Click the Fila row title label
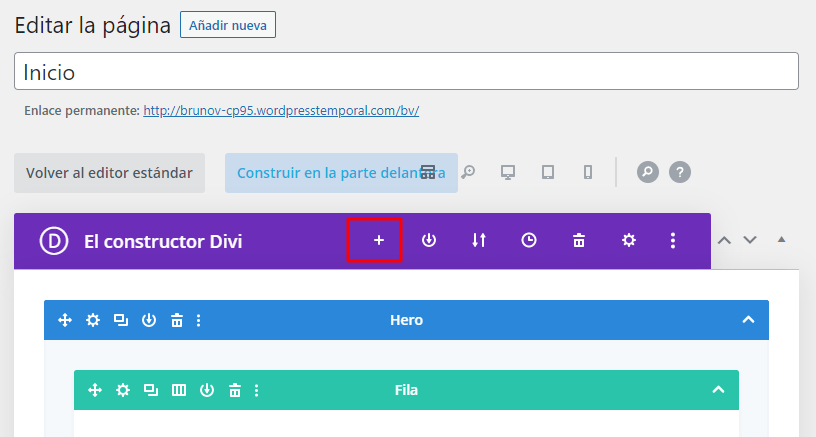The width and height of the screenshot is (816, 437). coord(406,390)
